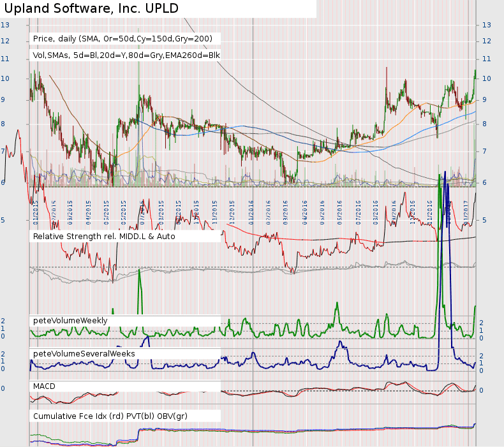
Task: Select the peteVolumeSeveralWeeks indicator label
Action: [x=84, y=354]
